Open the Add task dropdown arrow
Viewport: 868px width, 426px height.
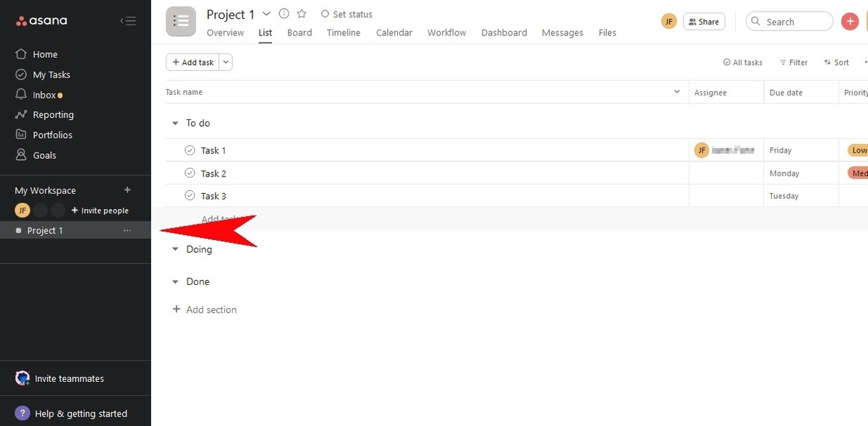(x=226, y=62)
